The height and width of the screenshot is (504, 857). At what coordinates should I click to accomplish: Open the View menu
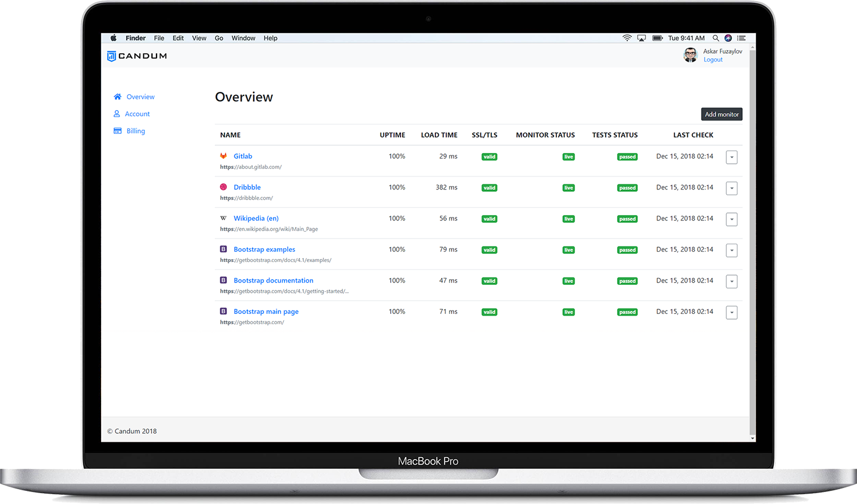[199, 38]
